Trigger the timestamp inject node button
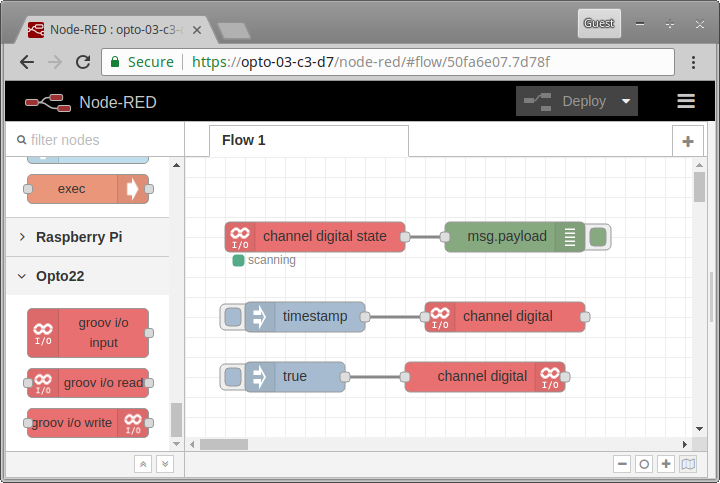Screen dimensions: 720x483 point(233,317)
